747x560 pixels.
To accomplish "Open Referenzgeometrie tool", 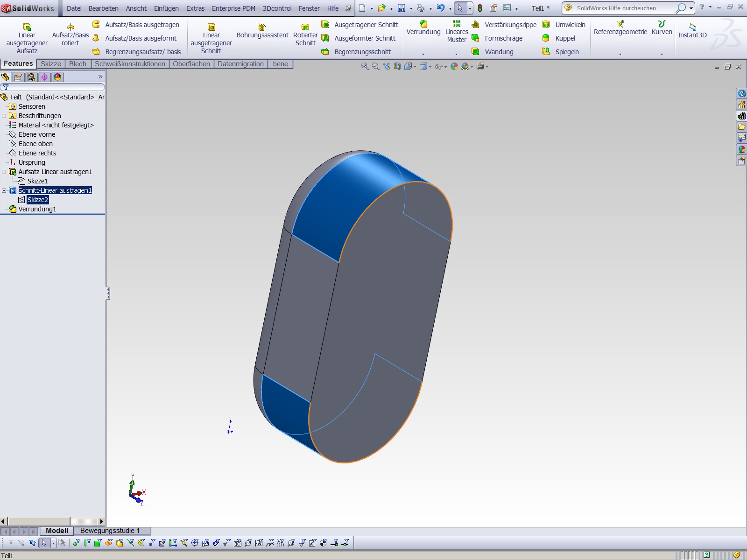I will [x=620, y=28].
